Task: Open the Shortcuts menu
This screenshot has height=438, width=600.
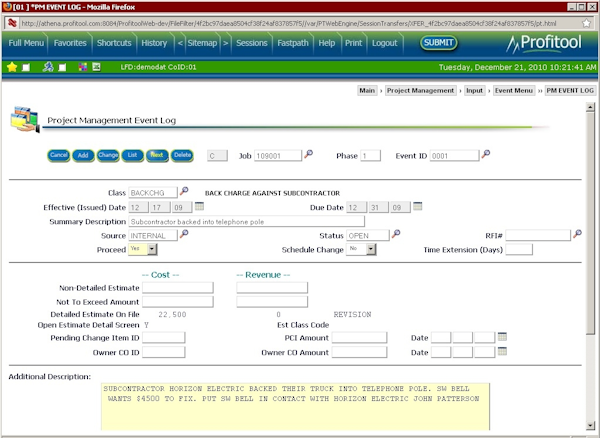Action: point(114,43)
